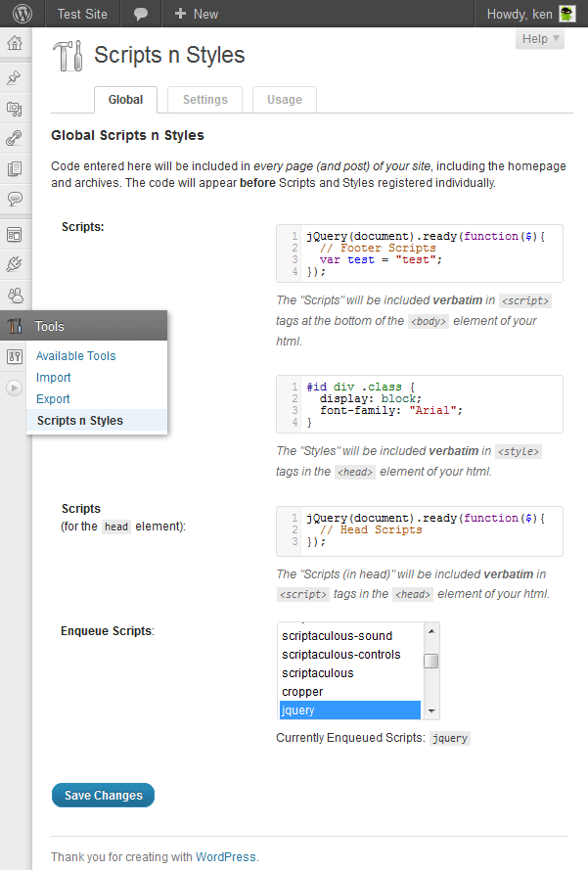Image resolution: width=588 pixels, height=870 pixels.
Task: Open the Dashboard home icon in sidebar
Action: pos(15,44)
